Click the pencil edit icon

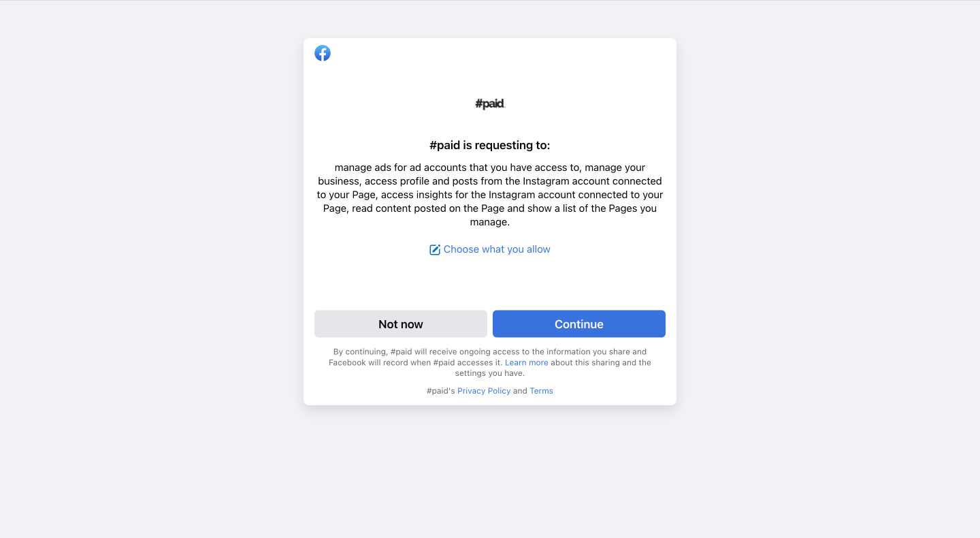pos(435,250)
